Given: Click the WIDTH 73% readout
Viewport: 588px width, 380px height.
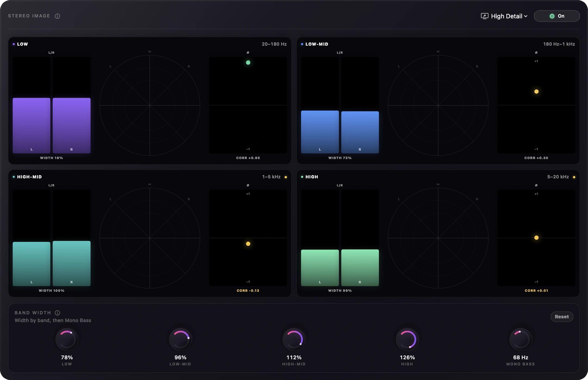Looking at the screenshot, I should 340,158.
